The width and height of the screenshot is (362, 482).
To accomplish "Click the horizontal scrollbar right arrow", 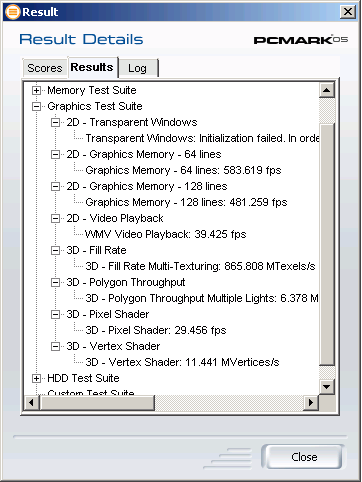I will click(x=311, y=403).
